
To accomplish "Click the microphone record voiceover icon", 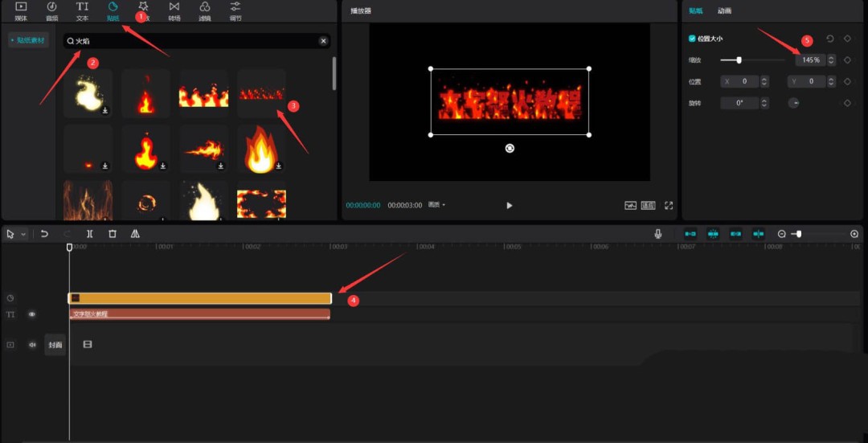I will pyautogui.click(x=658, y=234).
